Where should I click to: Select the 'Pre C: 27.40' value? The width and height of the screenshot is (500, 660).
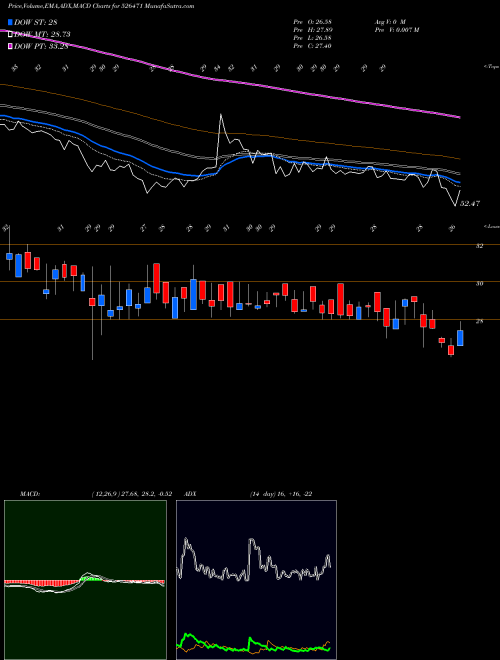(x=312, y=45)
